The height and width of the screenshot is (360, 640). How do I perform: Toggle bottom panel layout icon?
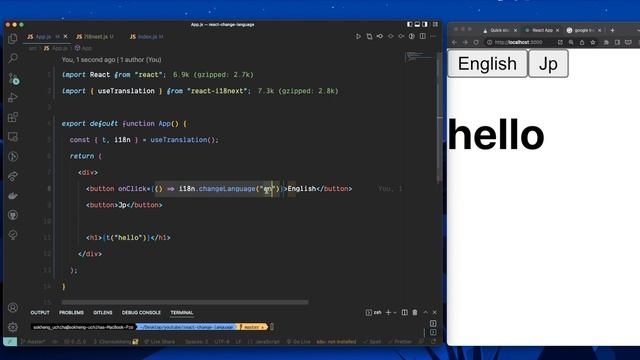[x=417, y=24]
